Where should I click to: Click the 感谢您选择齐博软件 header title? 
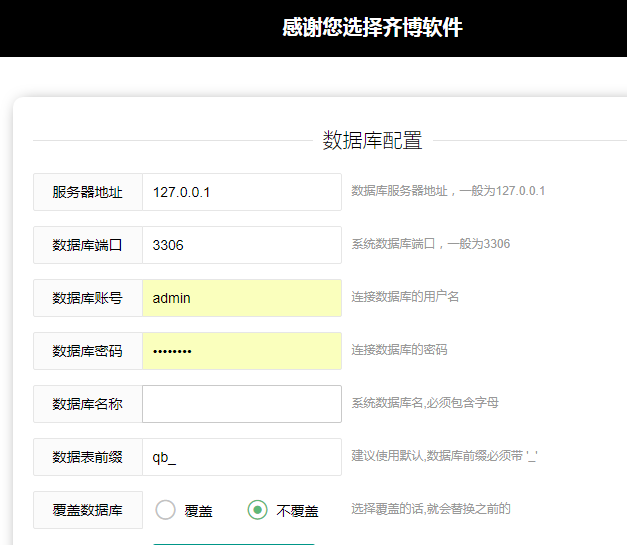pyautogui.click(x=372, y=28)
